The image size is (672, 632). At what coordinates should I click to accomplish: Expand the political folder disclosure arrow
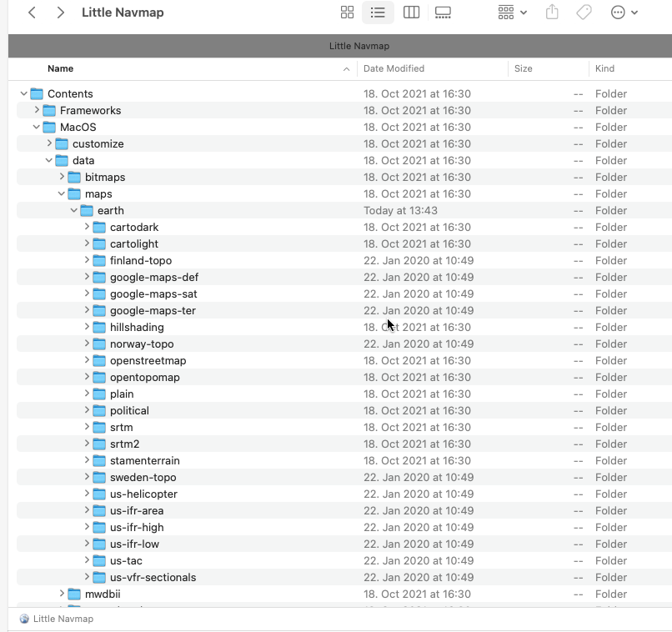click(87, 410)
